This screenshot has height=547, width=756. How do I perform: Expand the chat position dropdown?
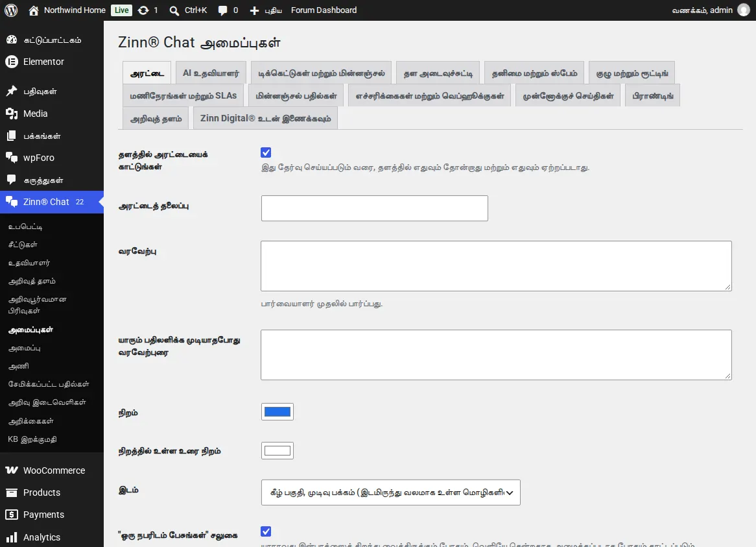coord(390,492)
